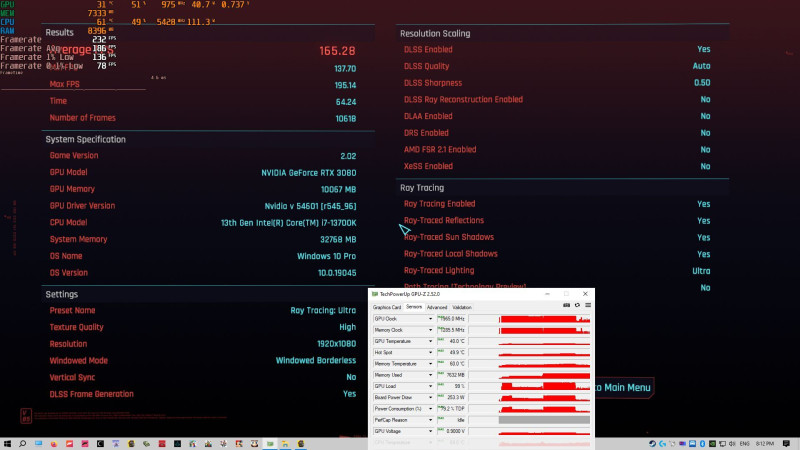This screenshot has height=450, width=800.
Task: Open the PerfCap Reason sensor dropdown
Action: 430,420
